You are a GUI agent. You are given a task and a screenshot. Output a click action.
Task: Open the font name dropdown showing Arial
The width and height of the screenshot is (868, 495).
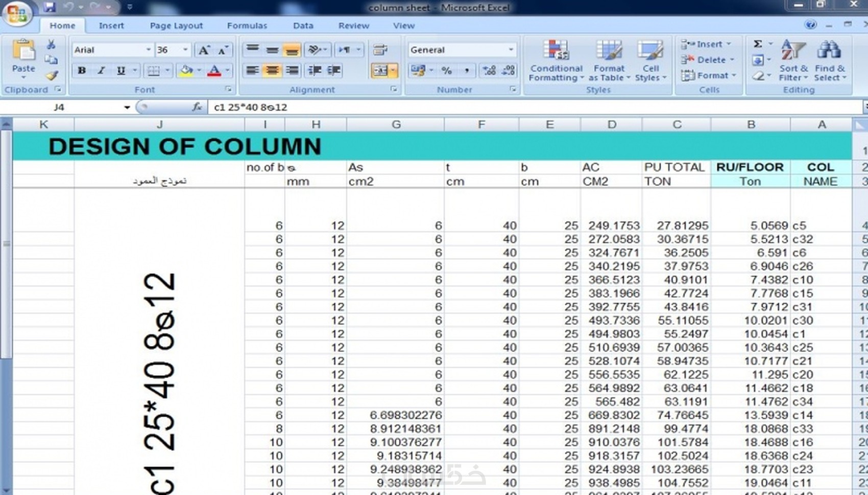click(148, 50)
